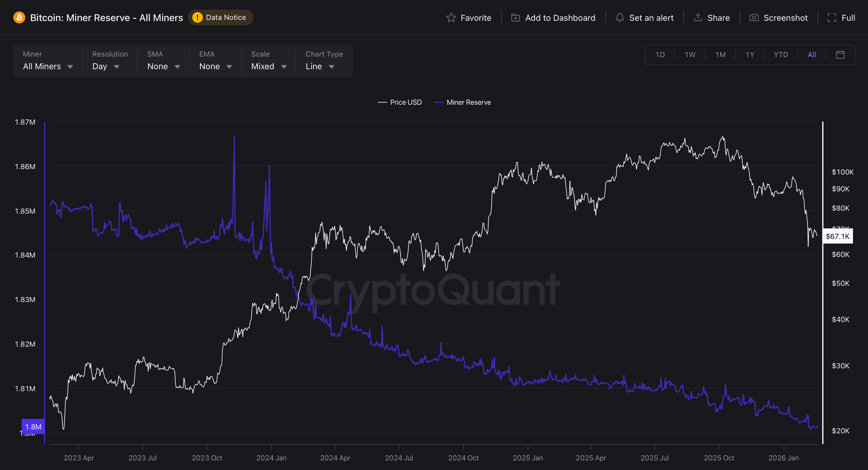Click the 2024 Oct date axis label
The width and height of the screenshot is (868, 470).
(x=463, y=458)
